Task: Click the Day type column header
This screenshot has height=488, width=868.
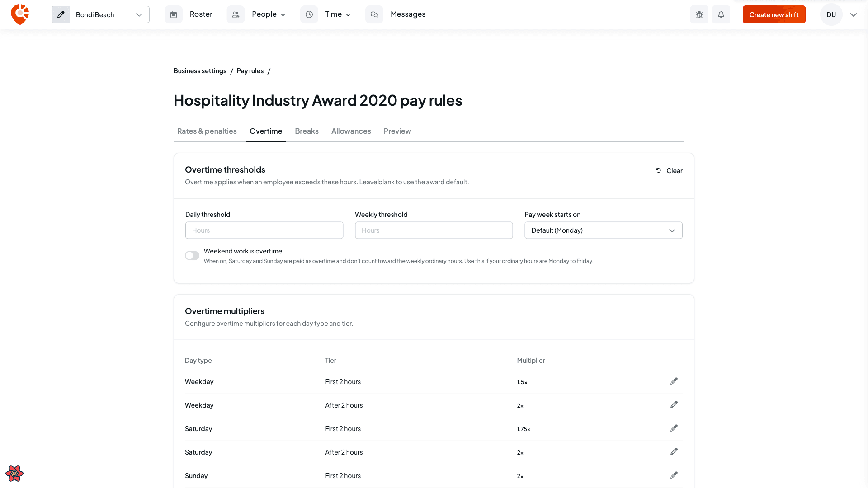Action: click(x=198, y=361)
